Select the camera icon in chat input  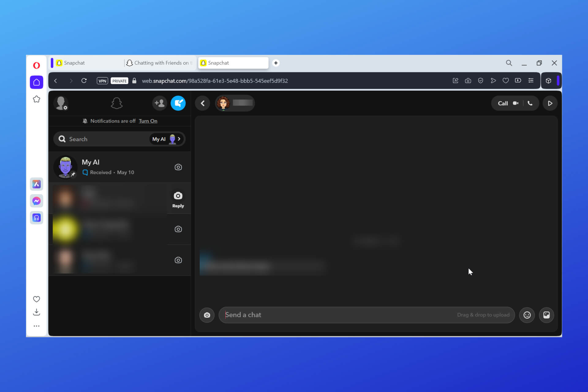pos(207,315)
